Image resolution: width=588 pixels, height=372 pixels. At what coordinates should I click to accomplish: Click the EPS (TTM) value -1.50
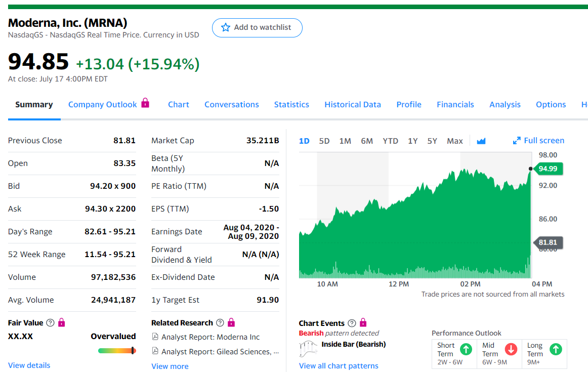pyautogui.click(x=269, y=209)
